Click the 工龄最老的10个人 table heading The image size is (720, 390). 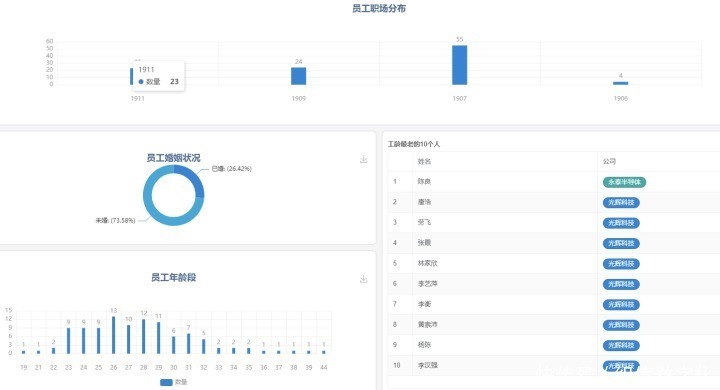coord(414,144)
